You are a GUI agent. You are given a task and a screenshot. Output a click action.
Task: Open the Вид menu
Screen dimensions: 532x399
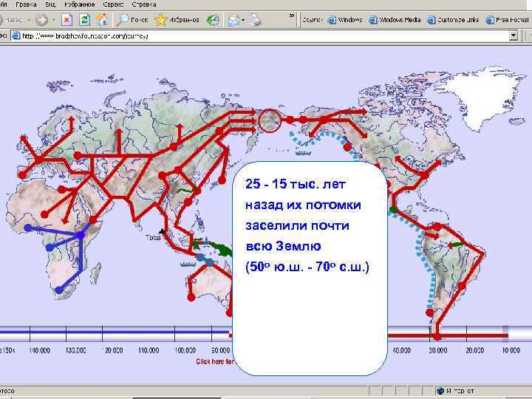tap(50, 4)
